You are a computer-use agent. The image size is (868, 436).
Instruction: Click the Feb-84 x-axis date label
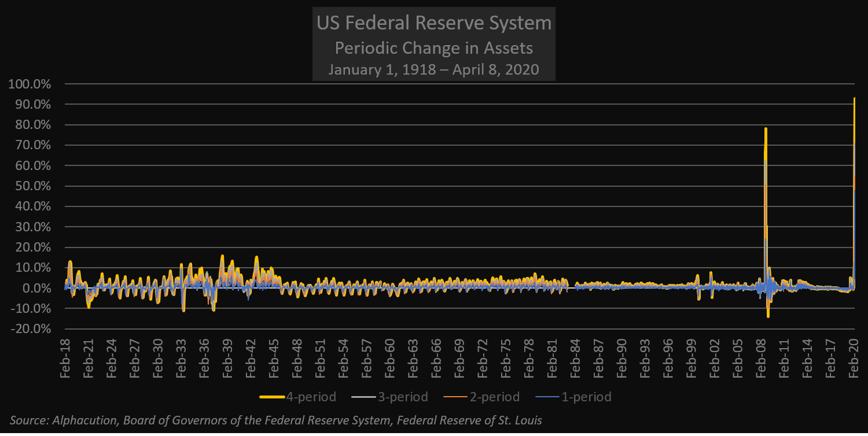pos(575,359)
